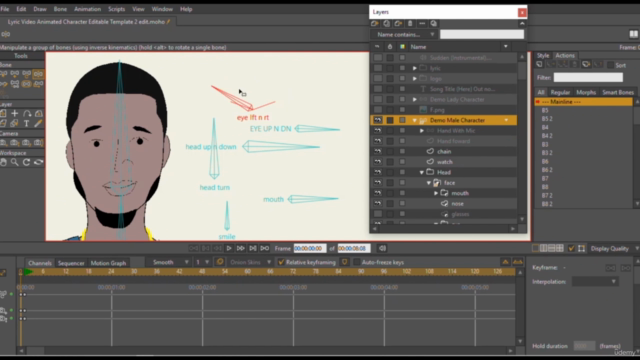Viewport: 640px width, 360px height.
Task: Click the new group layer icon in Layers toolbar
Action: (x=398, y=24)
